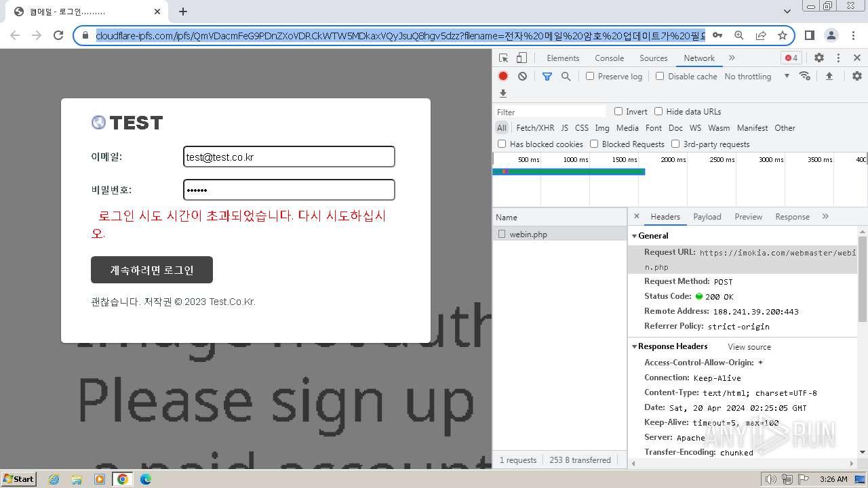This screenshot has height=488, width=868.
Task: Click the zoom magnifier icon in address bar
Action: coord(739,35)
